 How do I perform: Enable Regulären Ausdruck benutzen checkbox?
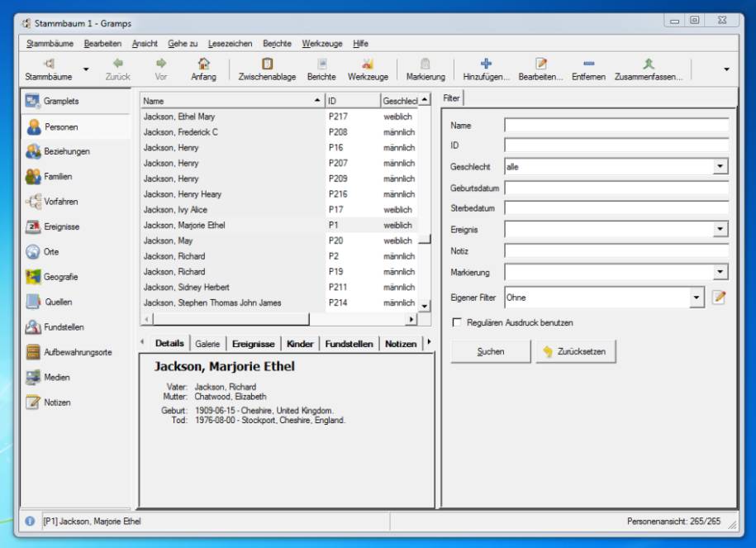click(x=457, y=322)
